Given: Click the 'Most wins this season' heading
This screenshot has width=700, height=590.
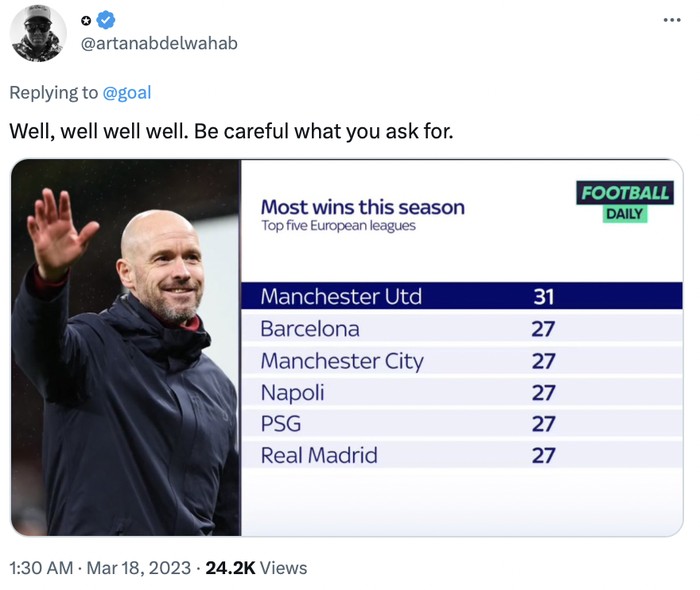Looking at the screenshot, I should tap(362, 207).
